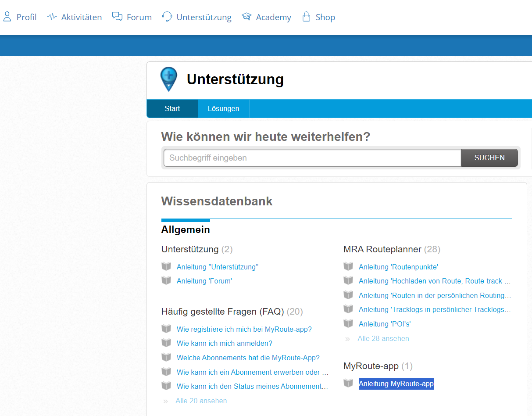Switch to the Lösungen tab
The image size is (532, 416).
223,109
